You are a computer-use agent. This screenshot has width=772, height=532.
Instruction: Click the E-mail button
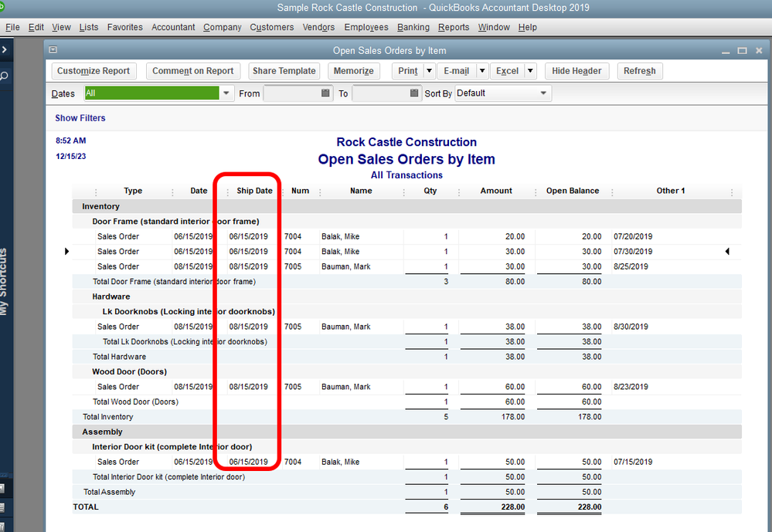point(457,71)
